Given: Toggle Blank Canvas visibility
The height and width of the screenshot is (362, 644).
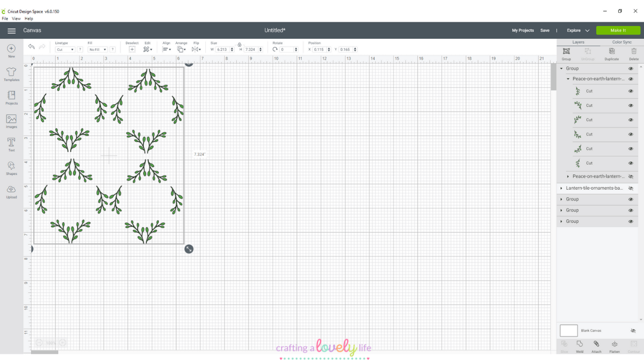Looking at the screenshot, I should pyautogui.click(x=633, y=331).
